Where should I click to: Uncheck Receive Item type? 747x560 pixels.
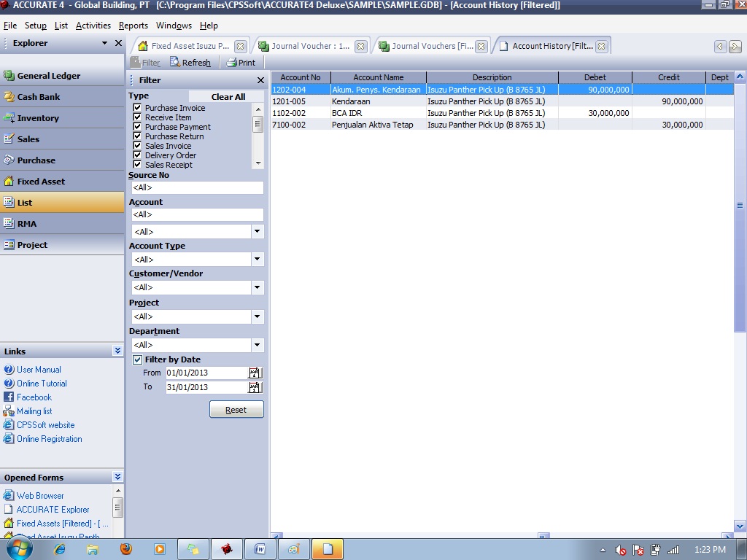click(137, 117)
